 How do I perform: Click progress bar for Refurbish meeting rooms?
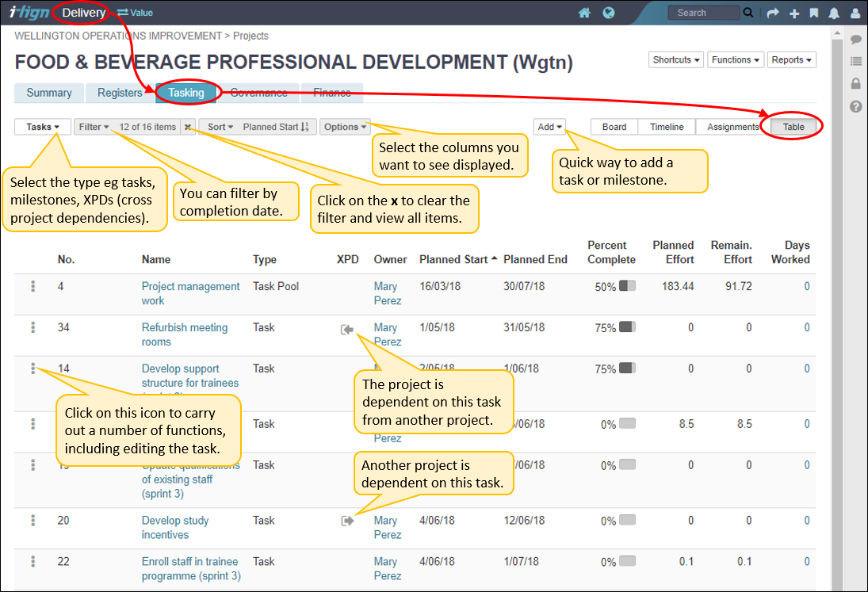pos(627,327)
